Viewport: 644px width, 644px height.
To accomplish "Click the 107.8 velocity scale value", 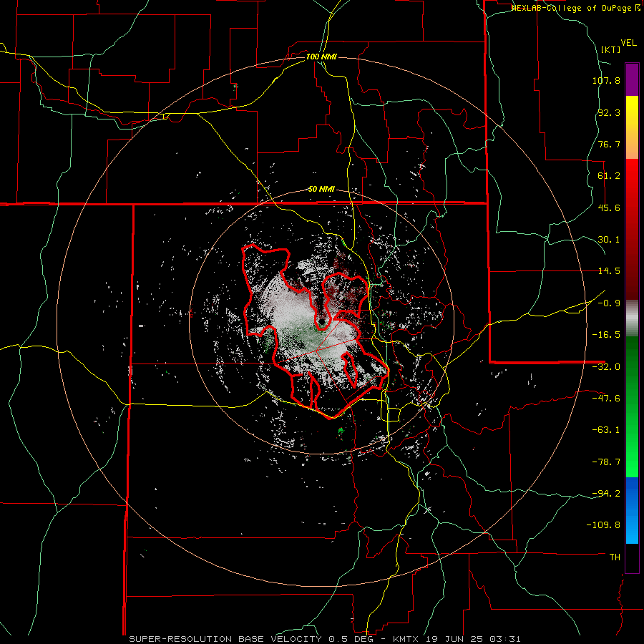I will (x=606, y=80).
